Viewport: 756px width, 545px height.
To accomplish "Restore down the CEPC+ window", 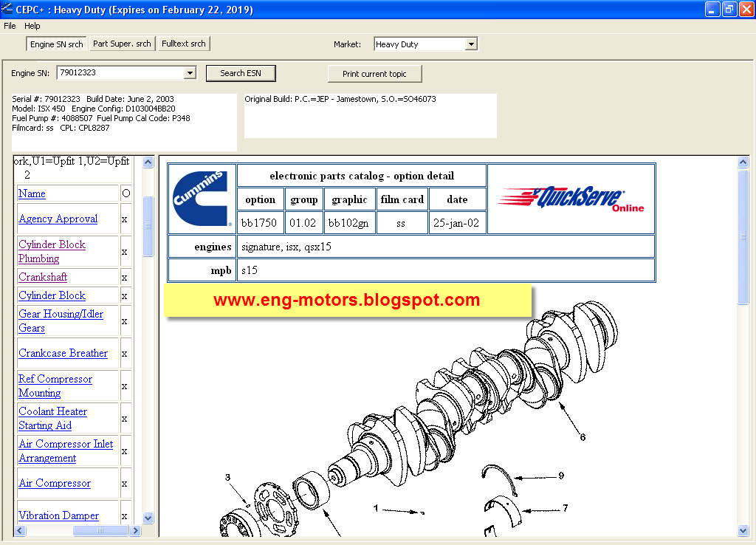I will 729,9.
